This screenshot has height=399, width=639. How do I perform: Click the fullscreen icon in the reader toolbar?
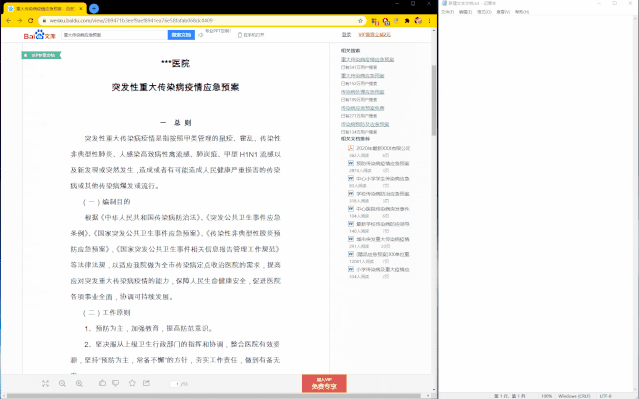45,384
